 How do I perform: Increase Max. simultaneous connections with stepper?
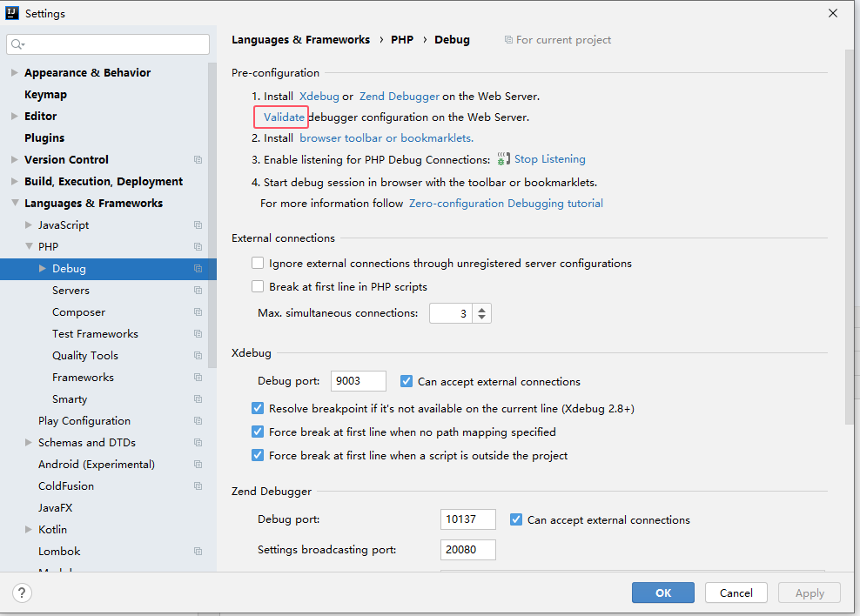(x=482, y=309)
